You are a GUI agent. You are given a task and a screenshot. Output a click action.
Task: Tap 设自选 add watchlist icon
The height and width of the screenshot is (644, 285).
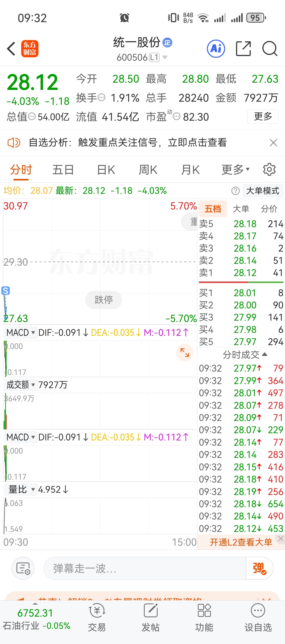pos(258,617)
